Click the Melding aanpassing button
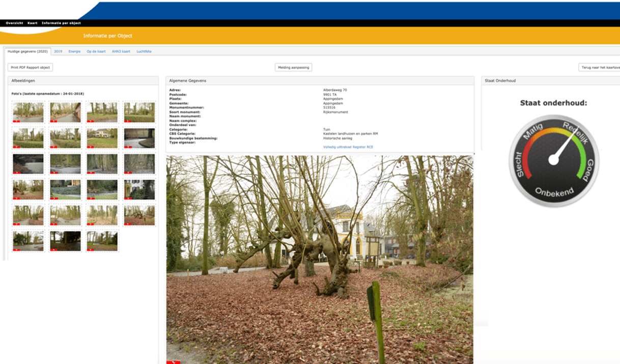This screenshot has width=620, height=364. (x=293, y=67)
